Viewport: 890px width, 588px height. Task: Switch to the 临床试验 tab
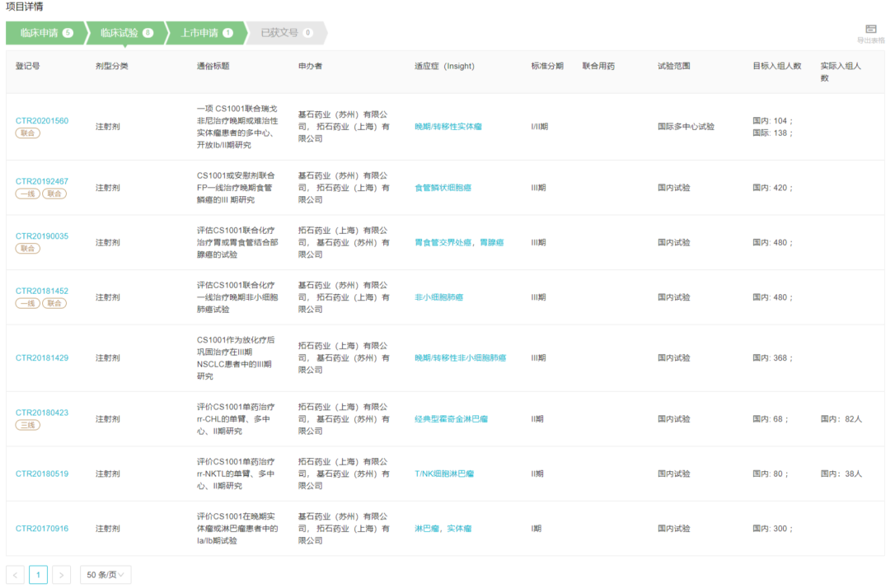click(127, 33)
